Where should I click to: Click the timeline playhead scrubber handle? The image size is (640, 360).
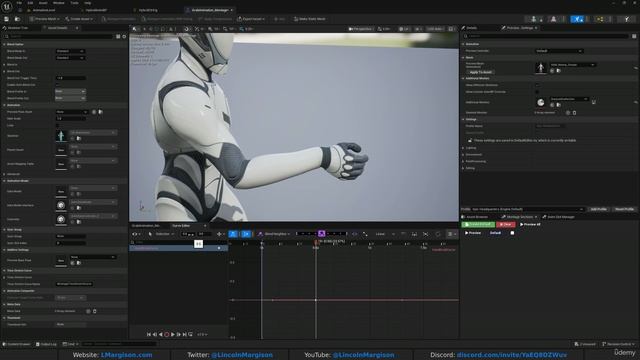pyautogui.click(x=316, y=242)
